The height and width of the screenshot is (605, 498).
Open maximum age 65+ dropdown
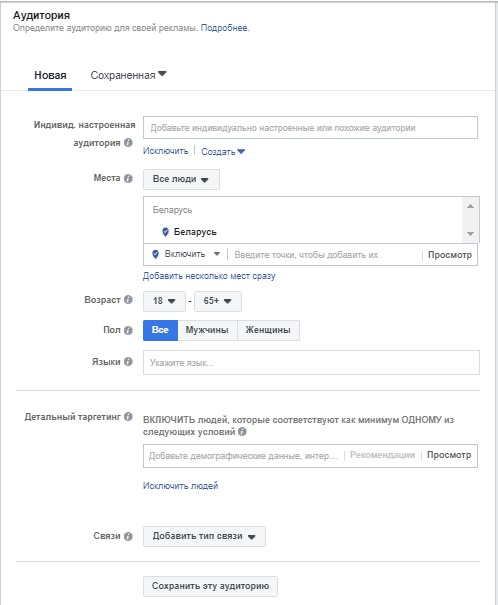218,301
